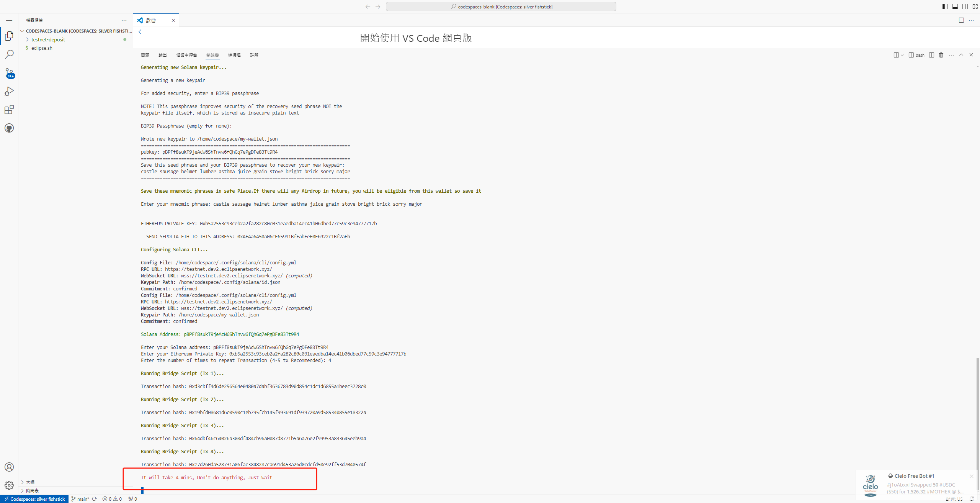Click the 'ETHEREUM PRIVATE KEY' line in terminal
Viewport: 980px width, 503px height.
coord(259,223)
